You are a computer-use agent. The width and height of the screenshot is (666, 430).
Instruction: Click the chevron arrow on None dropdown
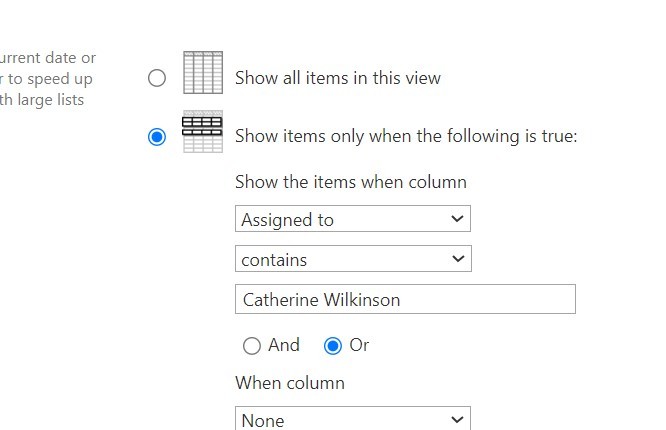tap(457, 420)
